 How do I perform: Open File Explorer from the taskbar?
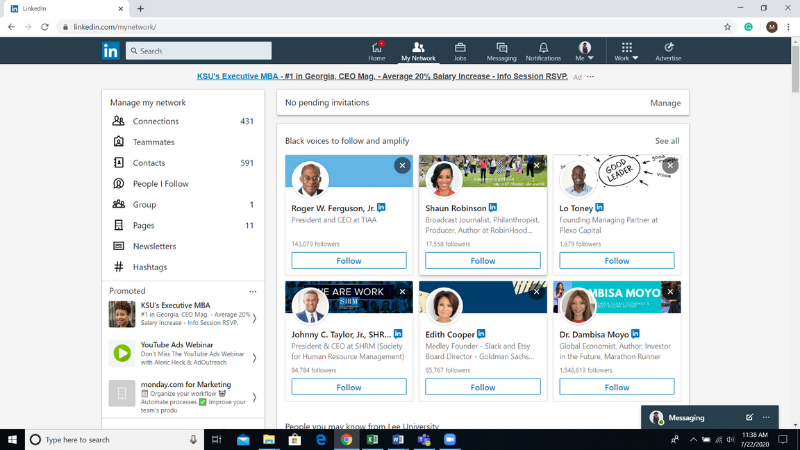click(x=268, y=439)
